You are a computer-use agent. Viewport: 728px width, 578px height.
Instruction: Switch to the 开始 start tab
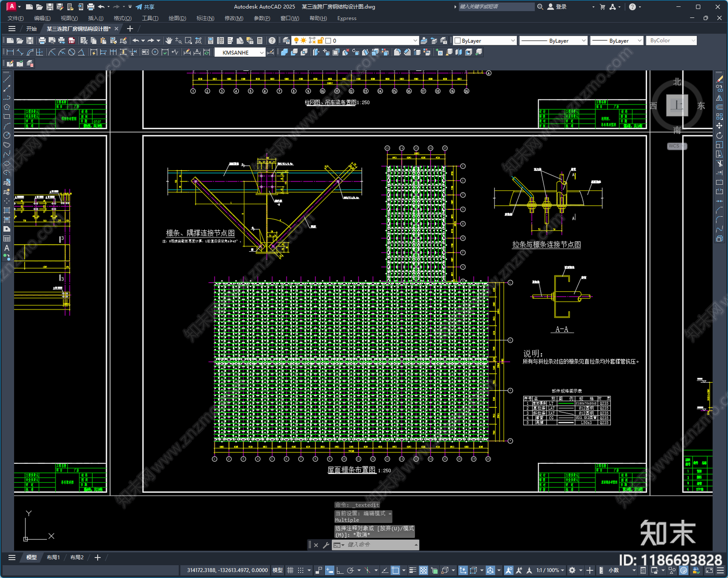[x=31, y=29]
